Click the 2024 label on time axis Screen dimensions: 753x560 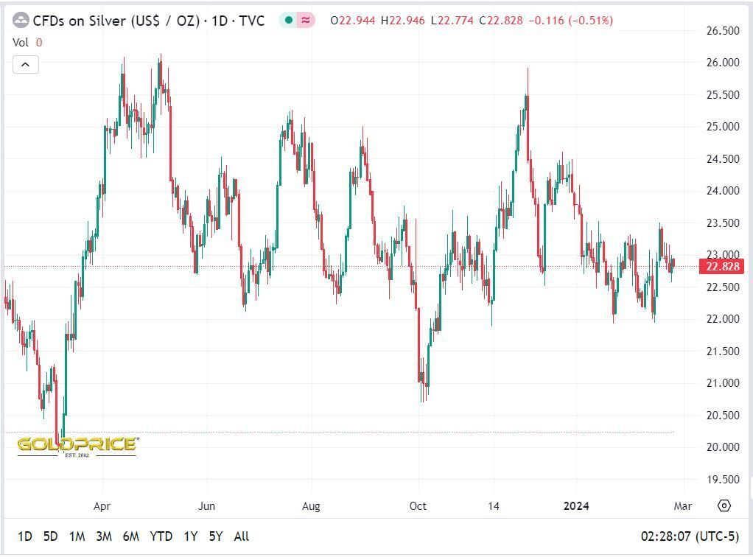(575, 505)
